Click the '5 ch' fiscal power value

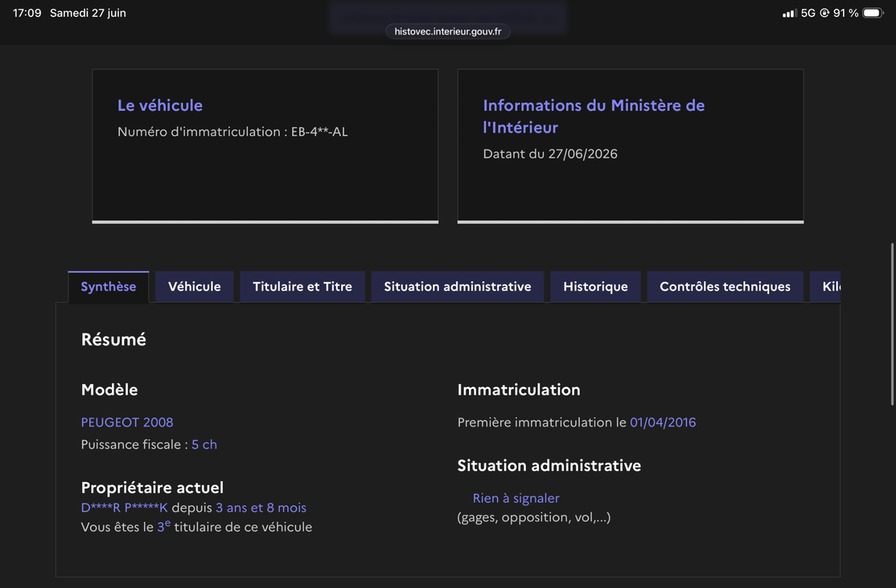click(204, 445)
